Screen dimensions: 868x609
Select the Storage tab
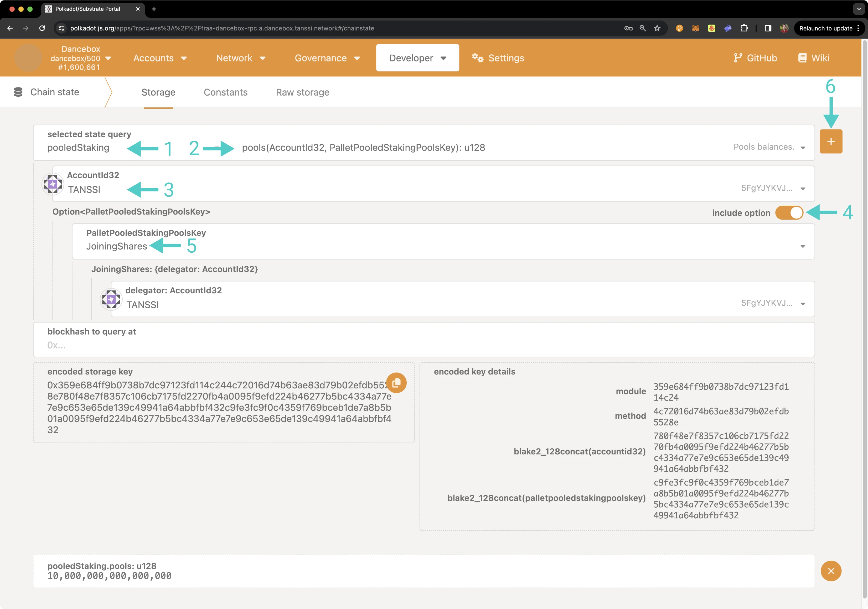coord(158,92)
